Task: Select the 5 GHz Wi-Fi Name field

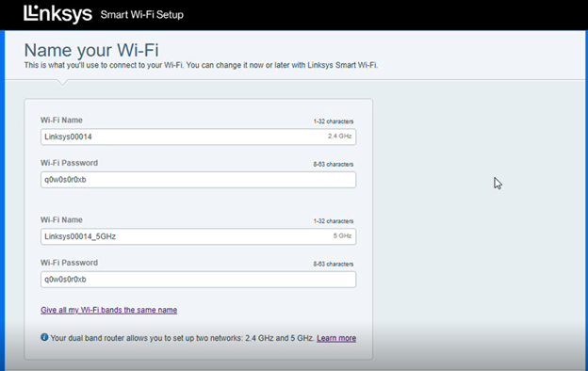Action: (199, 236)
